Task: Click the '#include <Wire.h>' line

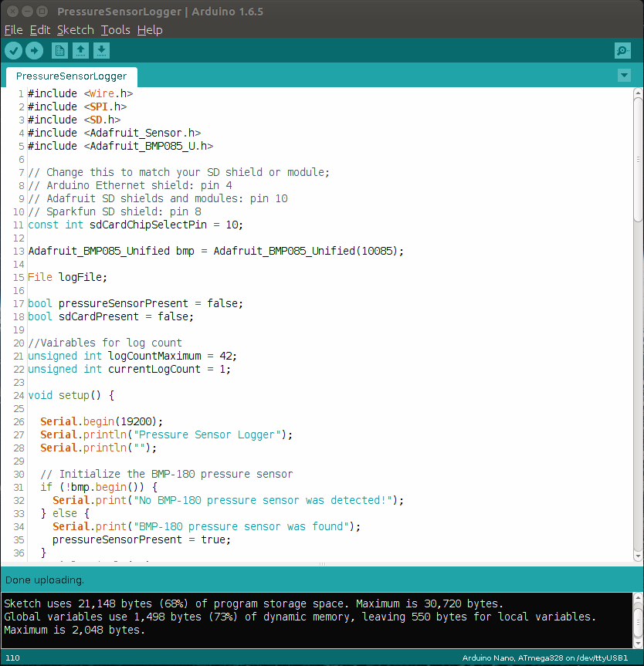Action: coord(80,93)
